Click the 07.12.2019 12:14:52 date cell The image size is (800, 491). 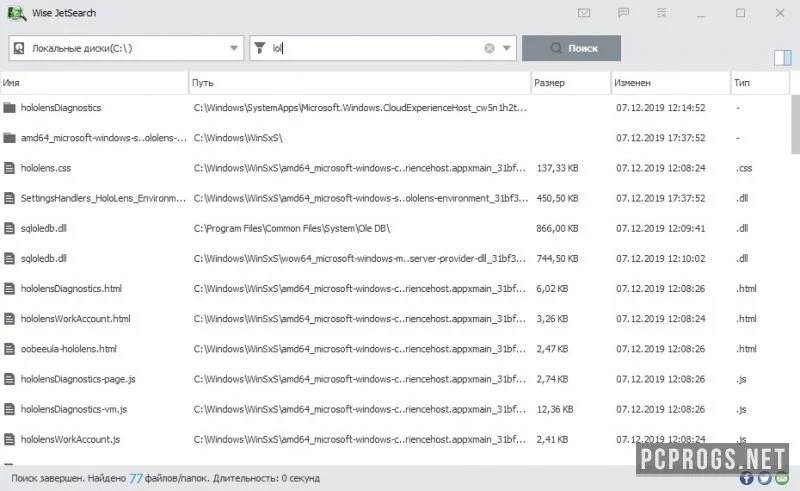point(661,108)
